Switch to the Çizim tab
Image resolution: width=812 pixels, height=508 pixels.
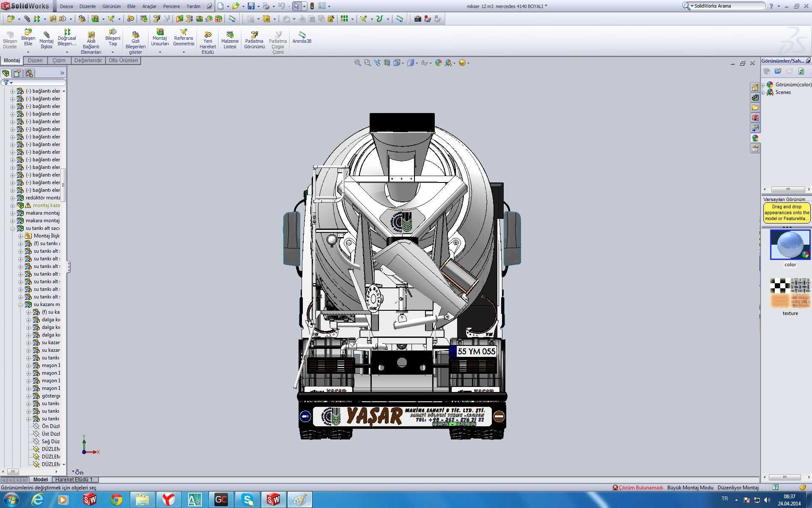[x=59, y=61]
